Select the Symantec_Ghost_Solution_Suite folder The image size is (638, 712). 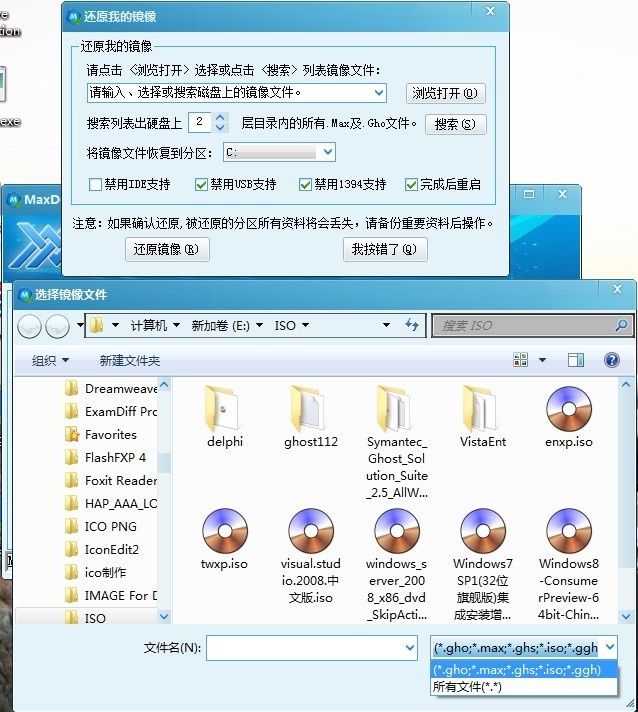point(397,442)
